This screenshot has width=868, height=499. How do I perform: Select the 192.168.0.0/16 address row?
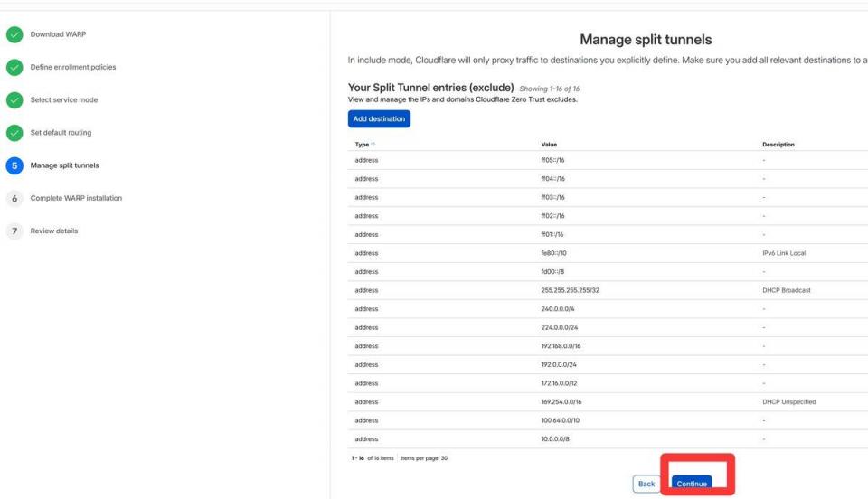[561, 345]
